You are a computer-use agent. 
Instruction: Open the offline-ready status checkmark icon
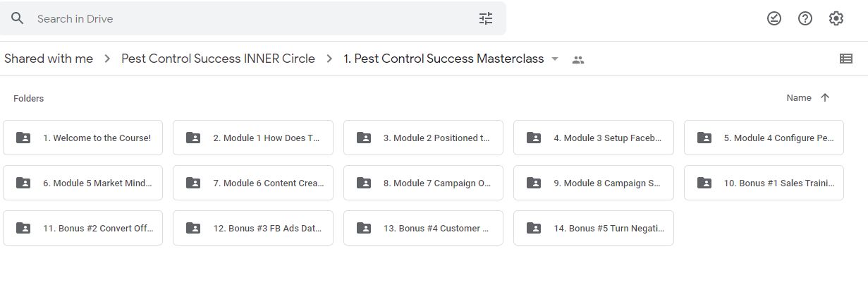coord(774,18)
